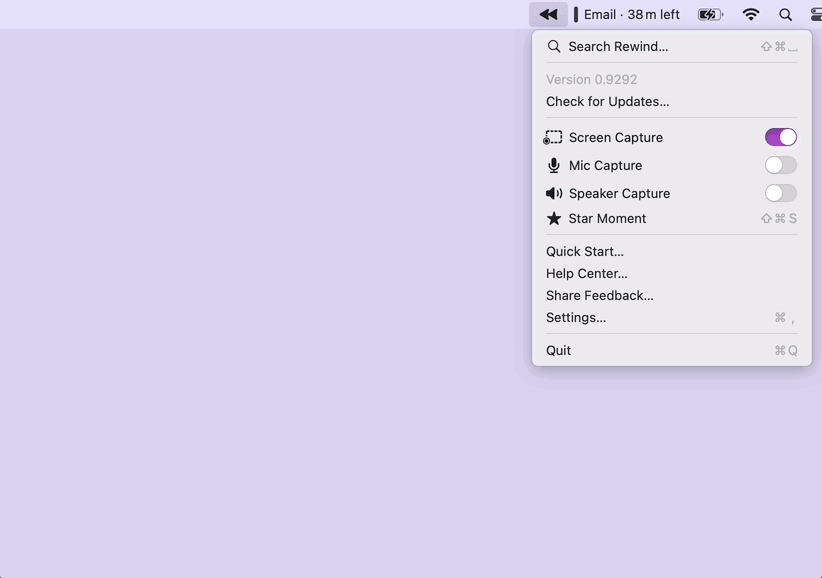Click the battery charging status icon
This screenshot has height=578, width=822.
(710, 14)
